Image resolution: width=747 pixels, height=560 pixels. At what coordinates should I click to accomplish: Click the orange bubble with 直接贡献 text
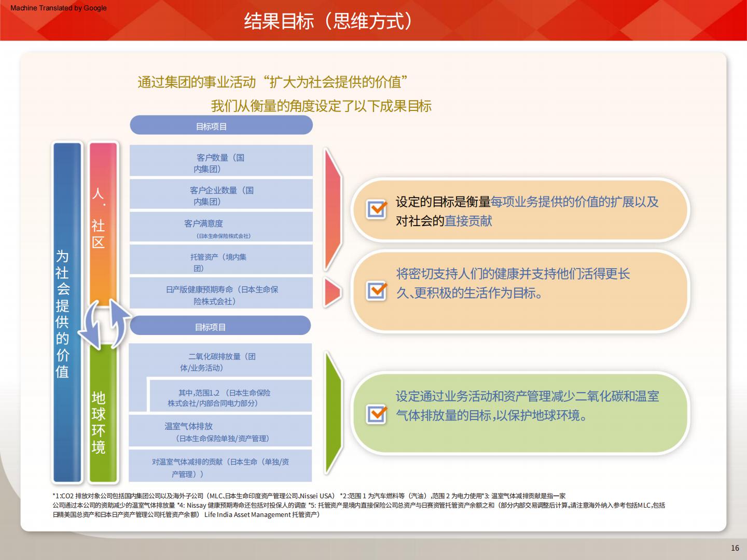[x=520, y=210]
